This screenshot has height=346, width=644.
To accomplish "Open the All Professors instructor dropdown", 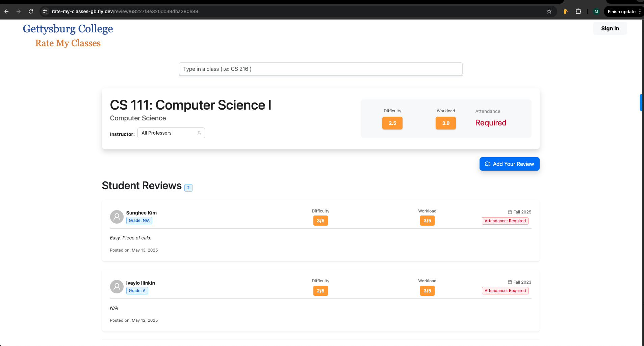I will tap(171, 133).
